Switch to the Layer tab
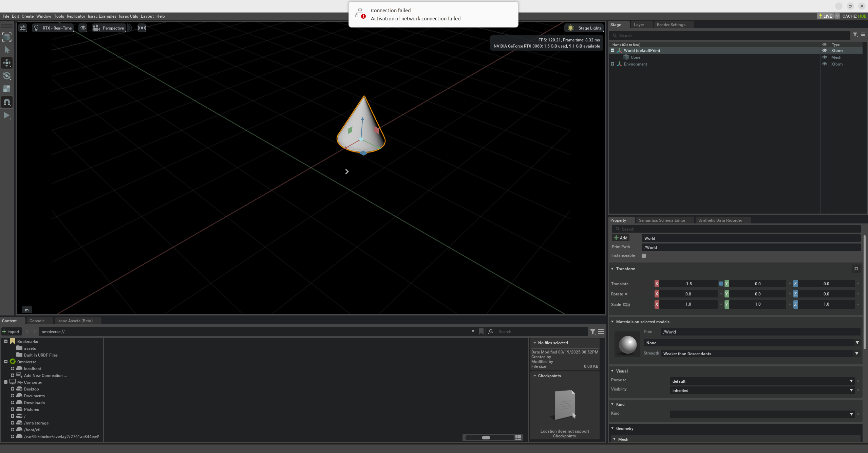The width and height of the screenshot is (868, 453). pyautogui.click(x=639, y=25)
